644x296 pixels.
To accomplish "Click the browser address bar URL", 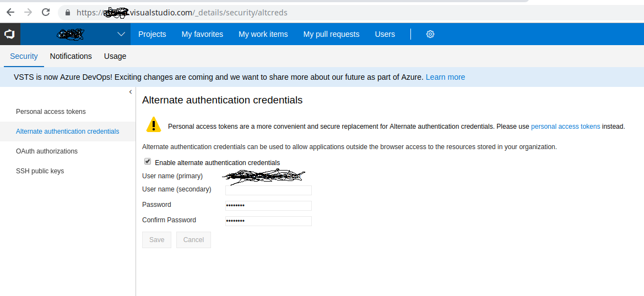I will [182, 13].
